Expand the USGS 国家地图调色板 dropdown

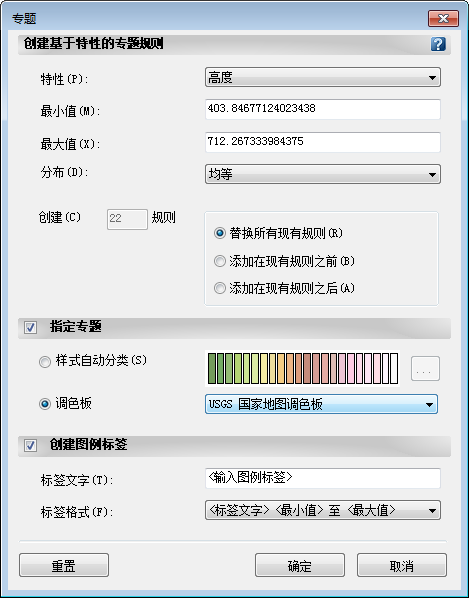click(x=321, y=404)
